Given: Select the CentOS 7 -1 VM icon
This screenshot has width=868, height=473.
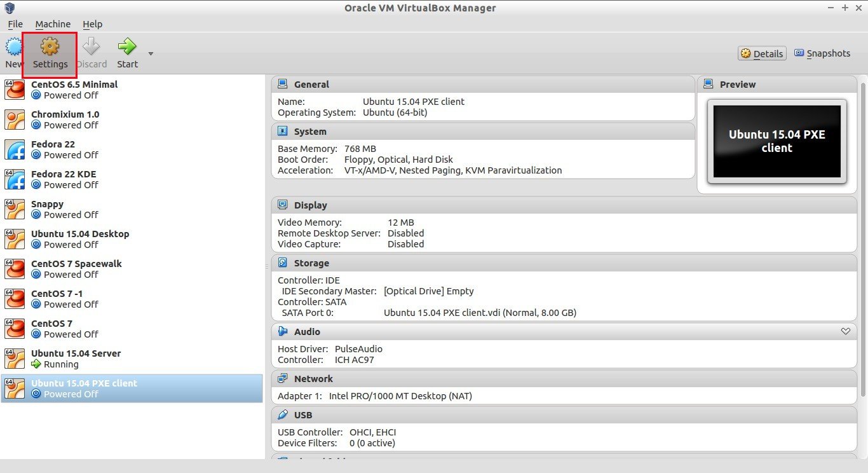Looking at the screenshot, I should (x=15, y=299).
